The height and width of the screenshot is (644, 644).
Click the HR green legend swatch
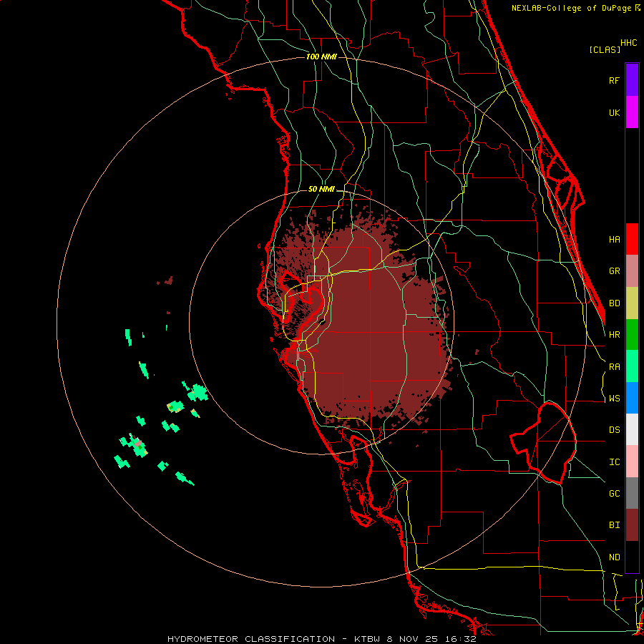coord(632,335)
